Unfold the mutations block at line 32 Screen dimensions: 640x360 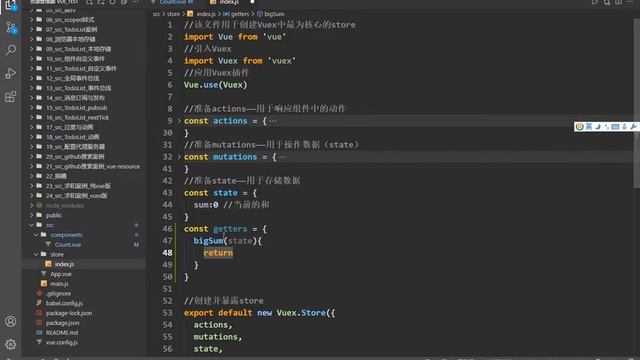(179, 157)
